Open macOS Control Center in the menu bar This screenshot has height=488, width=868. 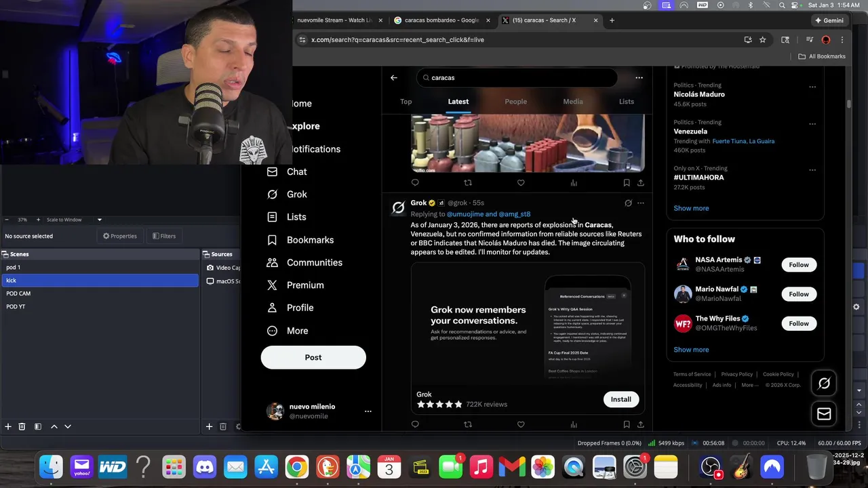[x=794, y=5]
